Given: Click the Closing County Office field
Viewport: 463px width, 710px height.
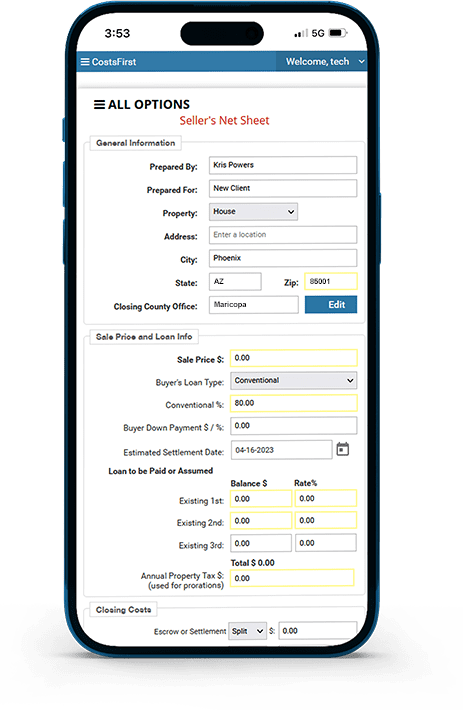Looking at the screenshot, I should click(x=254, y=305).
